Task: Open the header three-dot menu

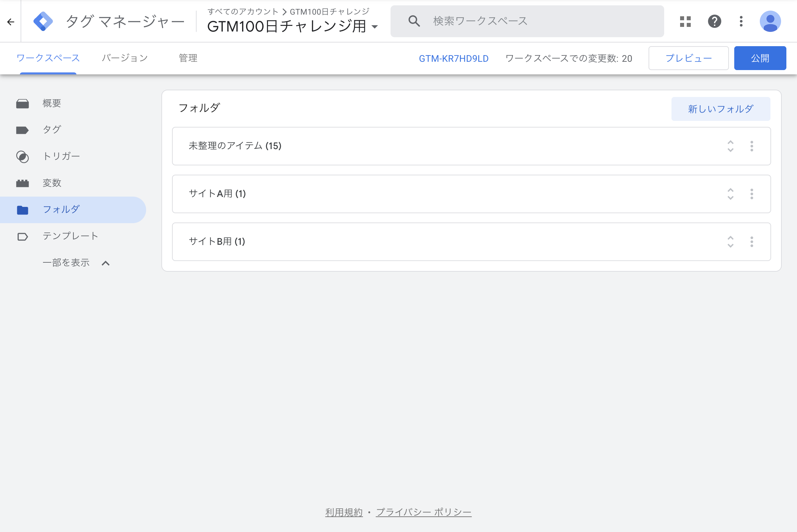Action: [741, 21]
